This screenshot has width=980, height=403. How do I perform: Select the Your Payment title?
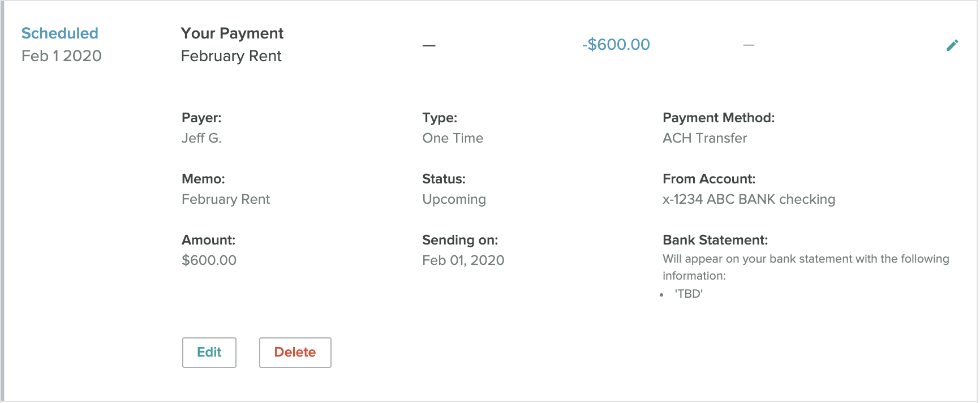[232, 33]
